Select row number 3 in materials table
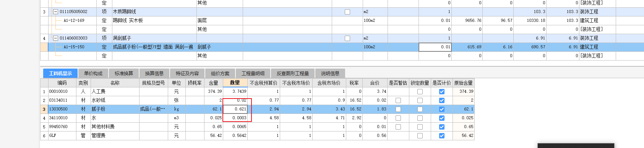The image size is (644, 148). tap(44, 109)
